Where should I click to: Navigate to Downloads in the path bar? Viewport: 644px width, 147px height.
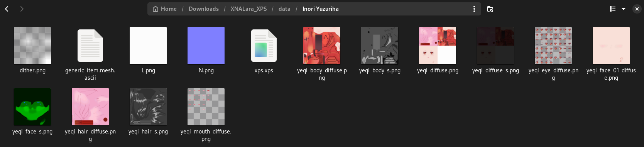click(x=204, y=9)
